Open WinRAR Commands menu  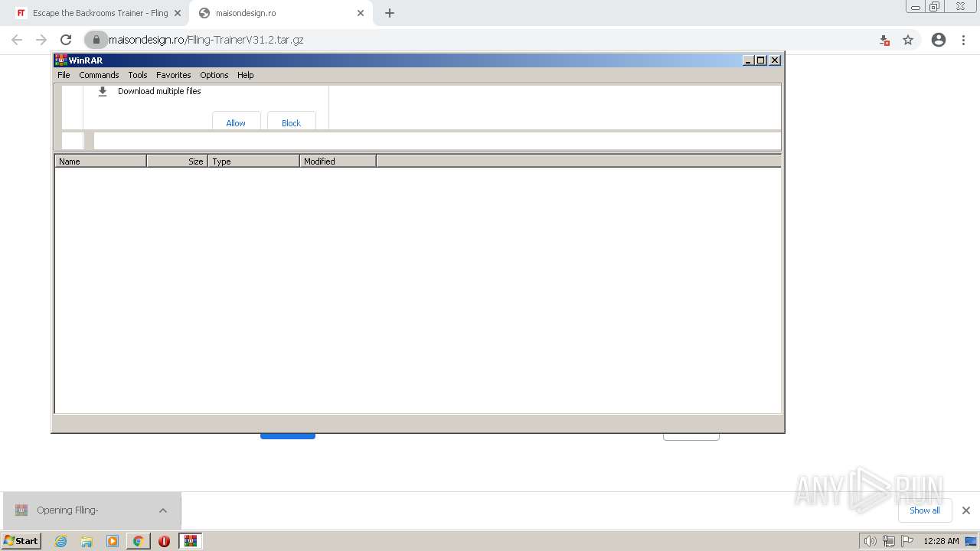(99, 75)
